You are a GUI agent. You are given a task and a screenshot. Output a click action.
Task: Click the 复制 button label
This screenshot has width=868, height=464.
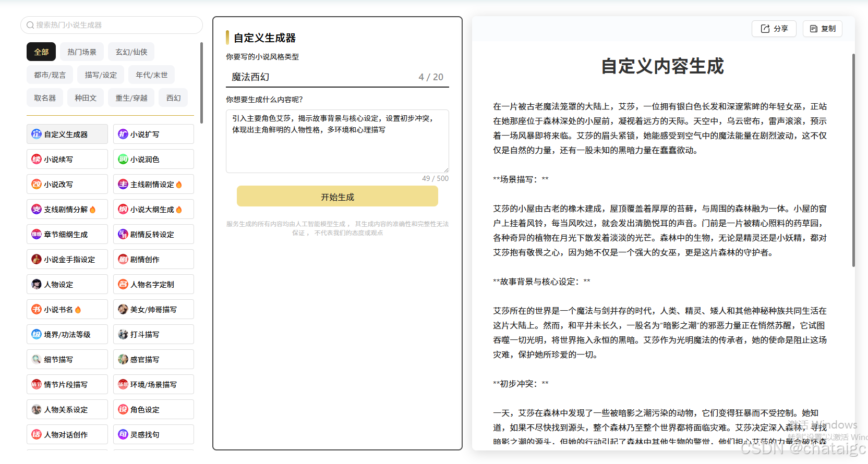(828, 29)
